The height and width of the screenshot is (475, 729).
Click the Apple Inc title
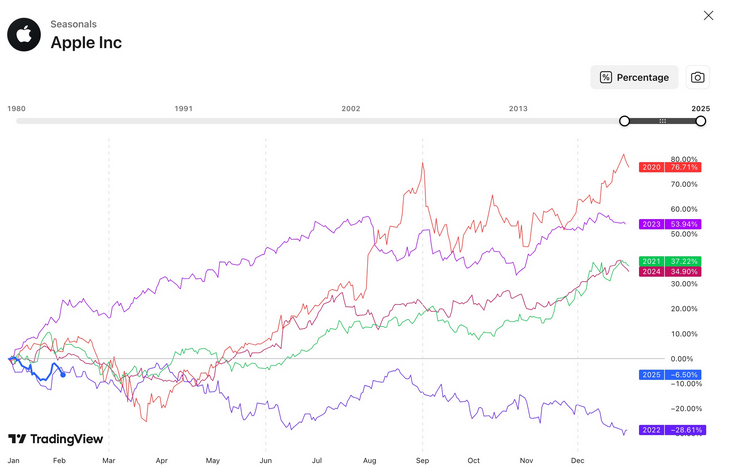tap(86, 43)
